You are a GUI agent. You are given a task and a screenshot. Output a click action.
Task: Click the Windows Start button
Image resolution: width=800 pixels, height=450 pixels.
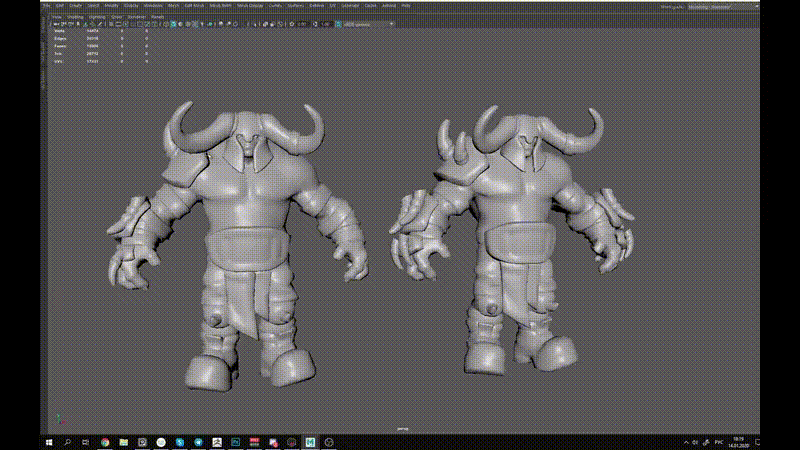48,441
